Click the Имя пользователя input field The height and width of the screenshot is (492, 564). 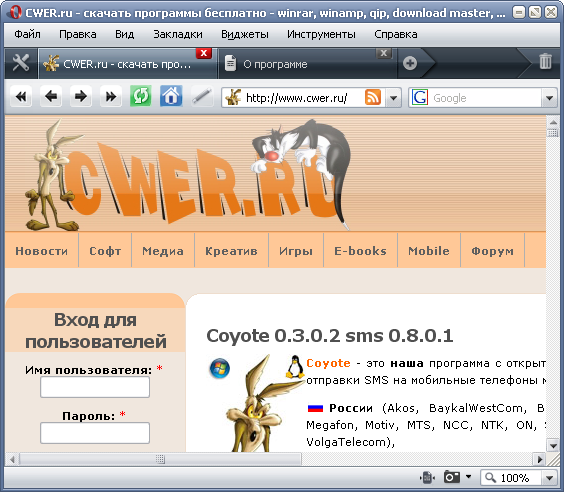tap(95, 387)
